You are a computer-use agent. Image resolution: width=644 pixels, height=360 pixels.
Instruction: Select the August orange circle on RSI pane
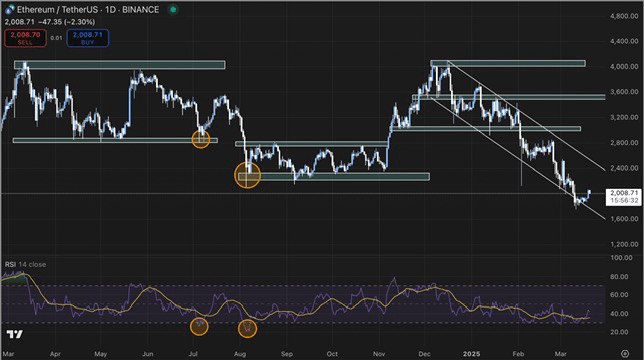247,328
